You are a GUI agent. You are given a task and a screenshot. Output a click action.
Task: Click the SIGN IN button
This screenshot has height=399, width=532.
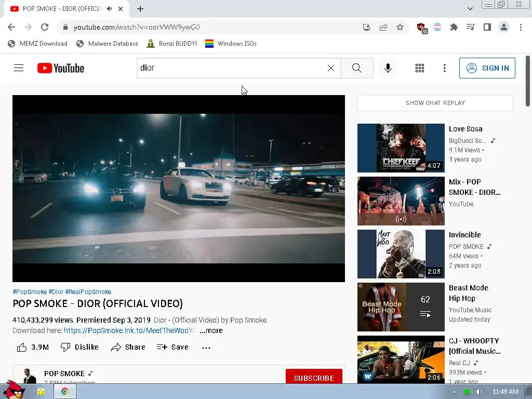(x=487, y=68)
